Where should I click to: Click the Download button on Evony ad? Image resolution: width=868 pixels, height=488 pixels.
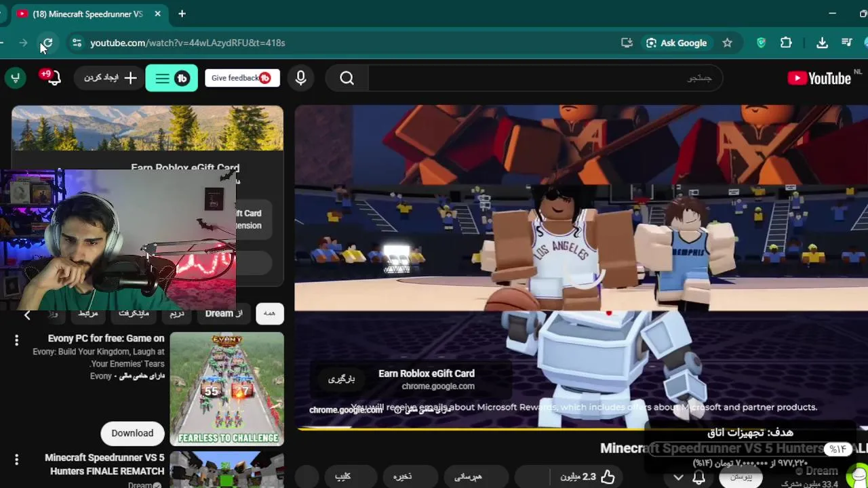point(132,433)
